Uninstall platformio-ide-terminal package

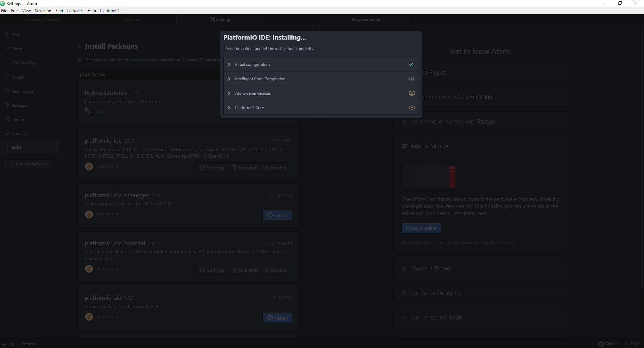tap(245, 270)
